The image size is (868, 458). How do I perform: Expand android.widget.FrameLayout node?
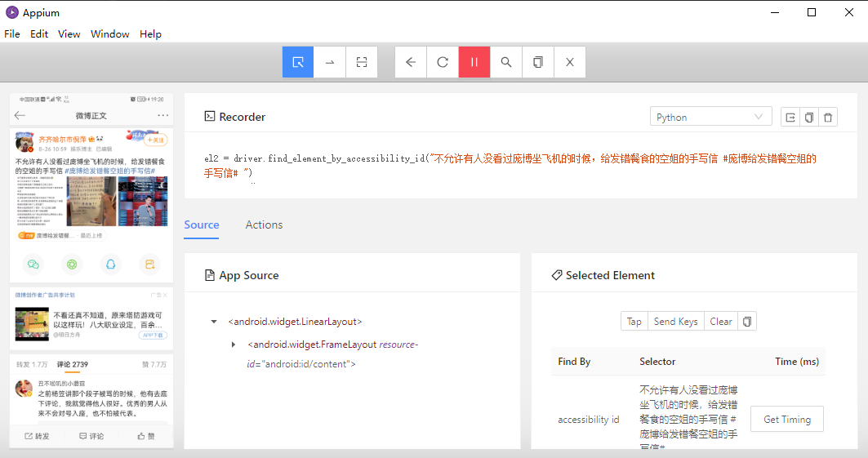pyautogui.click(x=233, y=345)
